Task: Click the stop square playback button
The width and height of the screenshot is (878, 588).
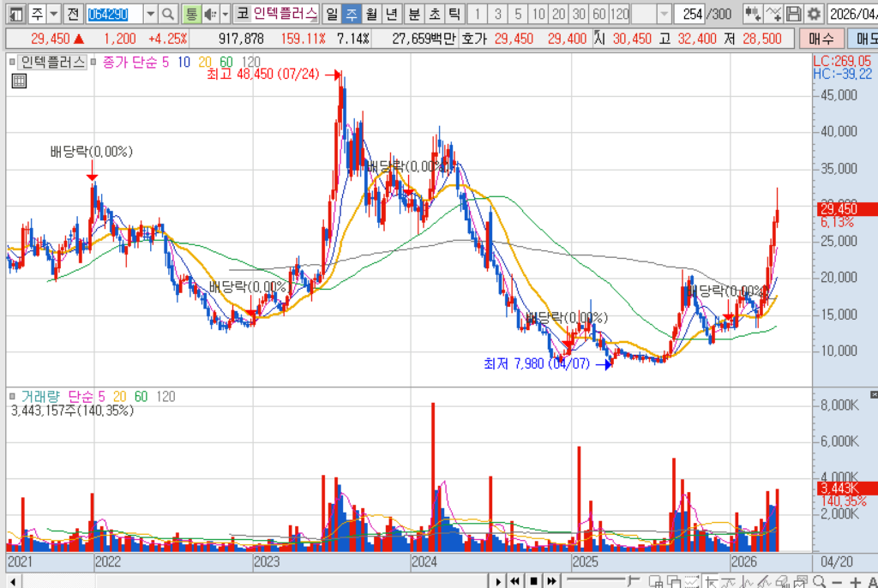Action: coord(533,581)
